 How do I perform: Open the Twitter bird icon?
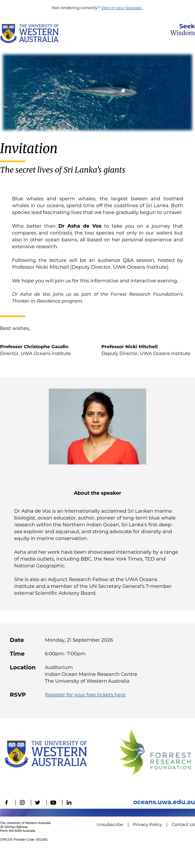(x=38, y=802)
